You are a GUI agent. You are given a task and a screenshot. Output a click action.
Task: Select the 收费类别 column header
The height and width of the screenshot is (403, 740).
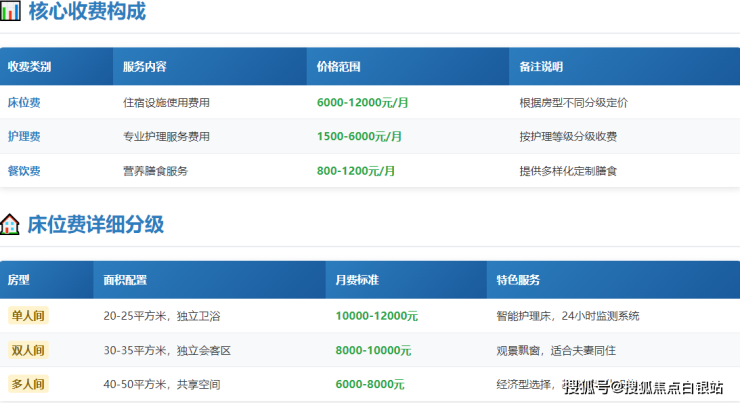[30, 67]
